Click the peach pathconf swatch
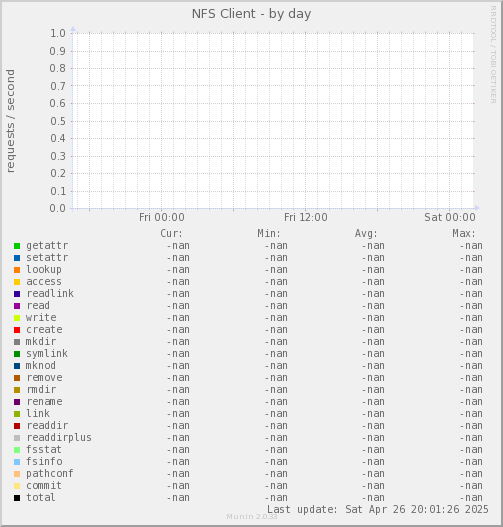503x527 pixels. [17, 474]
